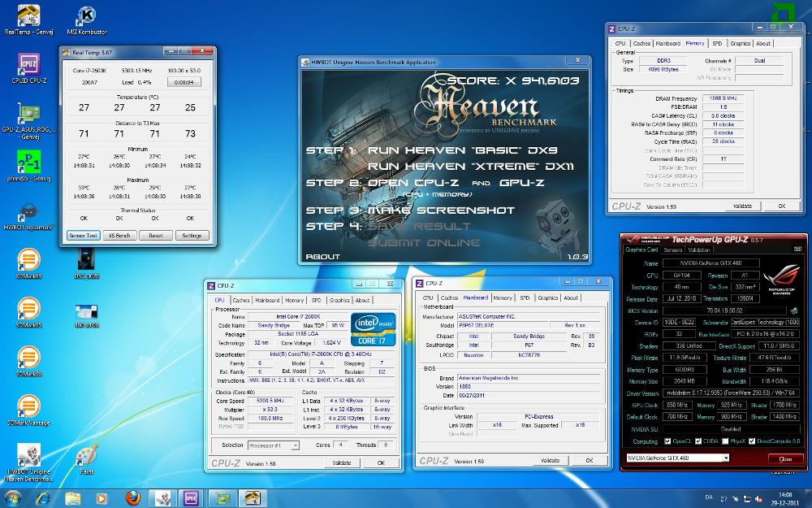Viewport: 812px width, 508px height.
Task: Click the XS Bench button in Real Temp
Action: pyautogui.click(x=119, y=236)
